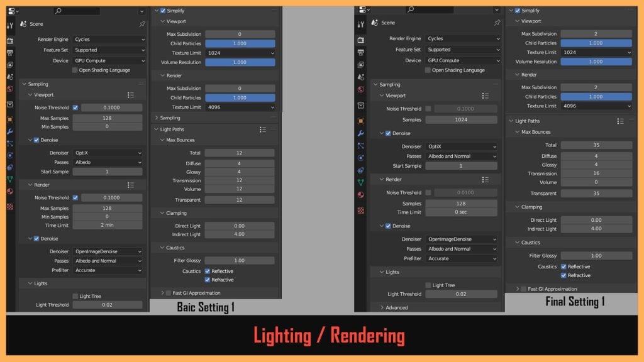Open World properties tab in Final Setting panel
Viewport: 644px width, 362px height.
tap(360, 89)
